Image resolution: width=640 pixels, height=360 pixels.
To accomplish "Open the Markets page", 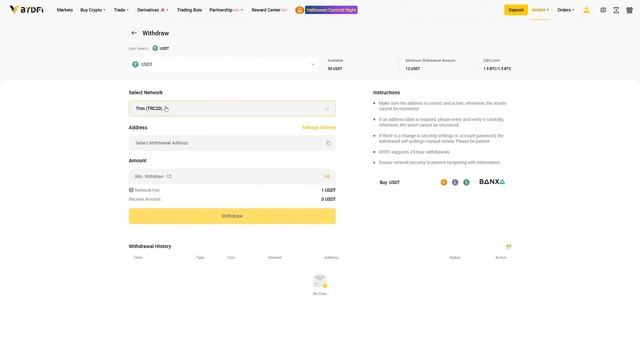I will coord(64,10).
